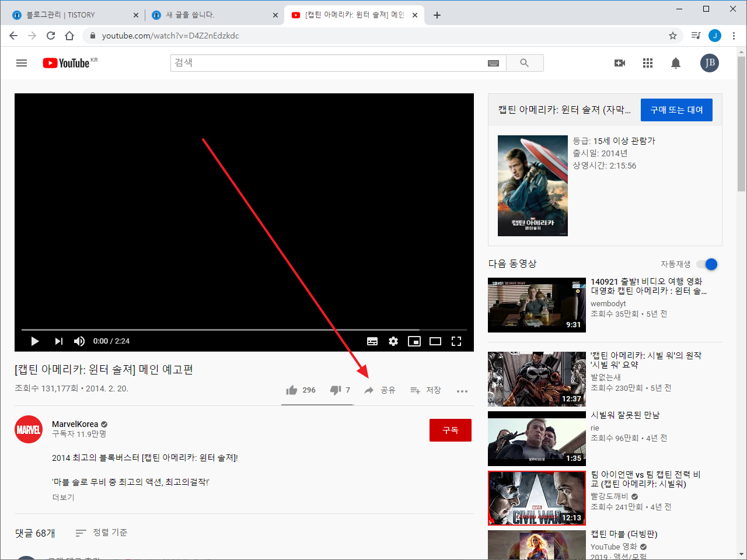Reload the page
747x560 pixels.
51,36
